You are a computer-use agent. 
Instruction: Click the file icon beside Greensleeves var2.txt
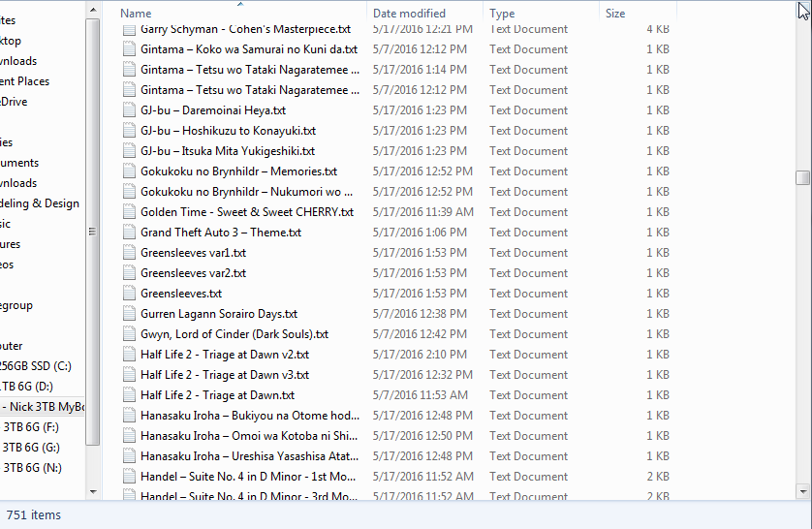point(129,273)
